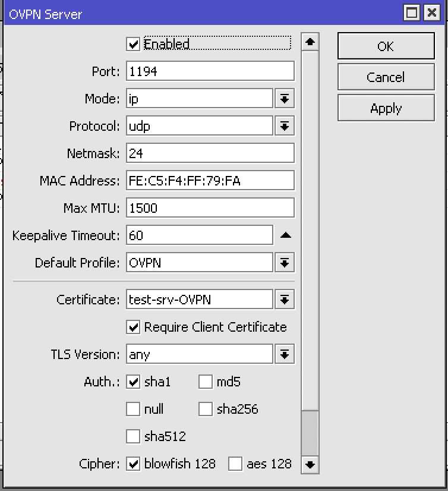Screen dimensions: 448x491
Task: Click the Mode value field showing ip
Action: click(x=200, y=99)
